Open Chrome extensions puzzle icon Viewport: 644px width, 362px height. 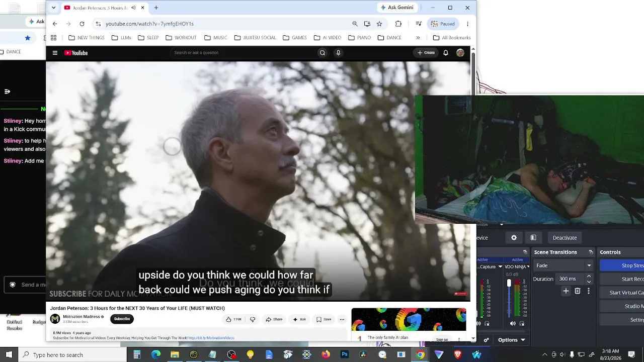tap(398, 24)
